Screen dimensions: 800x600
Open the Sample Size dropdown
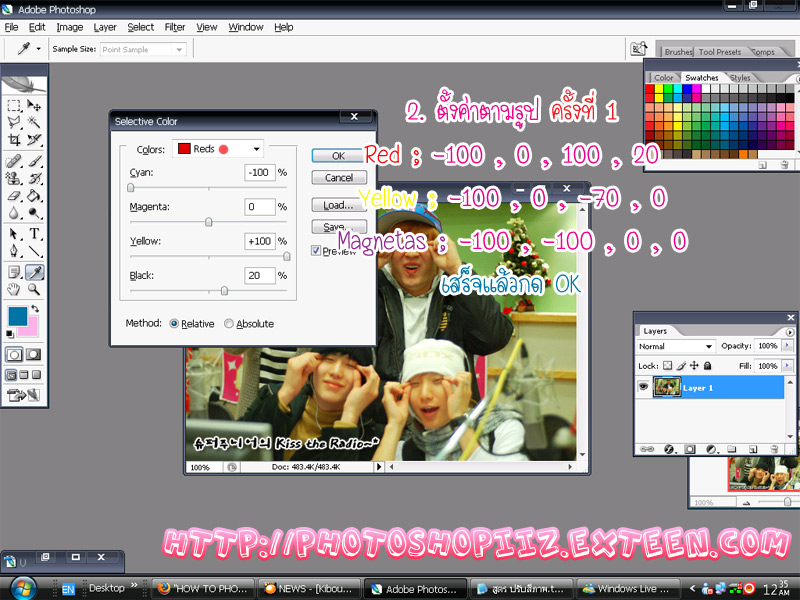(x=143, y=49)
